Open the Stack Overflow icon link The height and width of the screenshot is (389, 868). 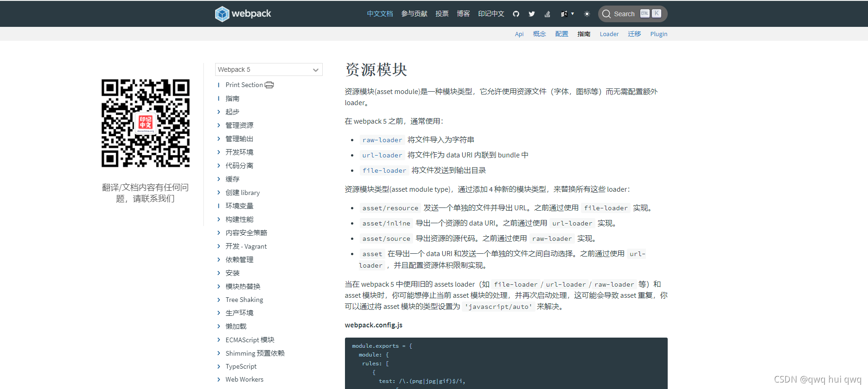(x=548, y=14)
